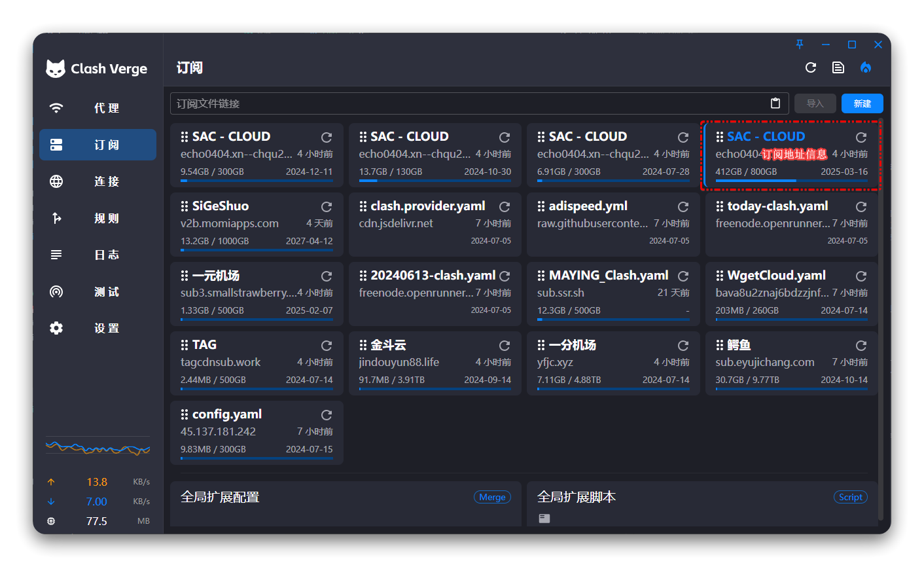Screen dimensions: 924x567
Task: Click the flame icon in header
Action: pyautogui.click(x=866, y=67)
